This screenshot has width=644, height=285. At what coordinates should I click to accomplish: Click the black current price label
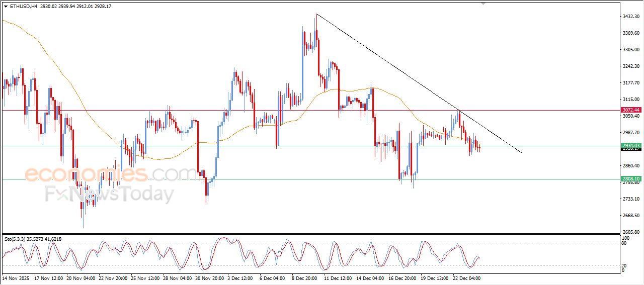(x=630, y=149)
